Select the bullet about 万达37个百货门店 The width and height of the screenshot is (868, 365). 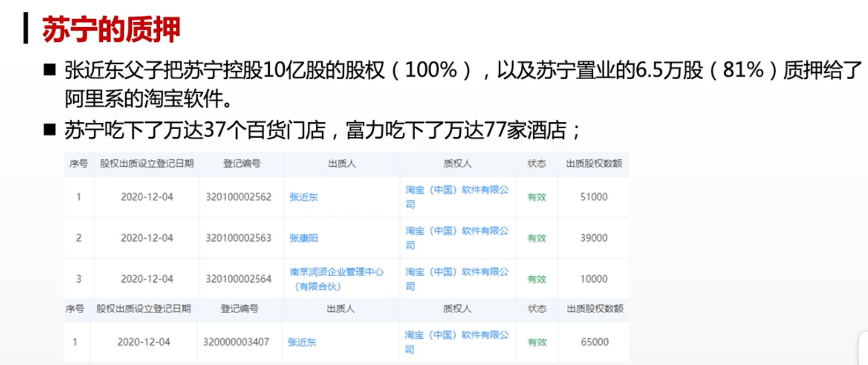pyautogui.click(x=322, y=130)
